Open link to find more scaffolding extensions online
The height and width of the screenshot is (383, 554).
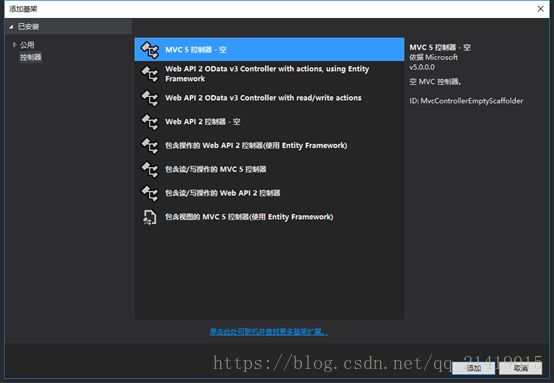tap(269, 332)
